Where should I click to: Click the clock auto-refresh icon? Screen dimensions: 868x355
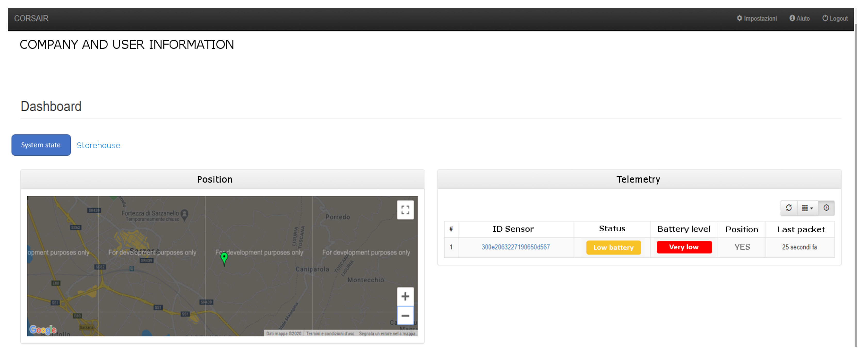coord(826,208)
